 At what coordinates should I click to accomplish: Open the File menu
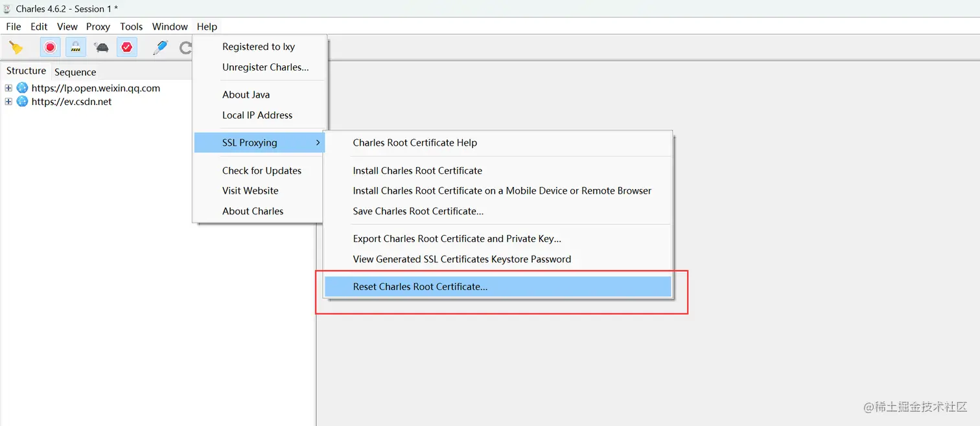(x=14, y=27)
